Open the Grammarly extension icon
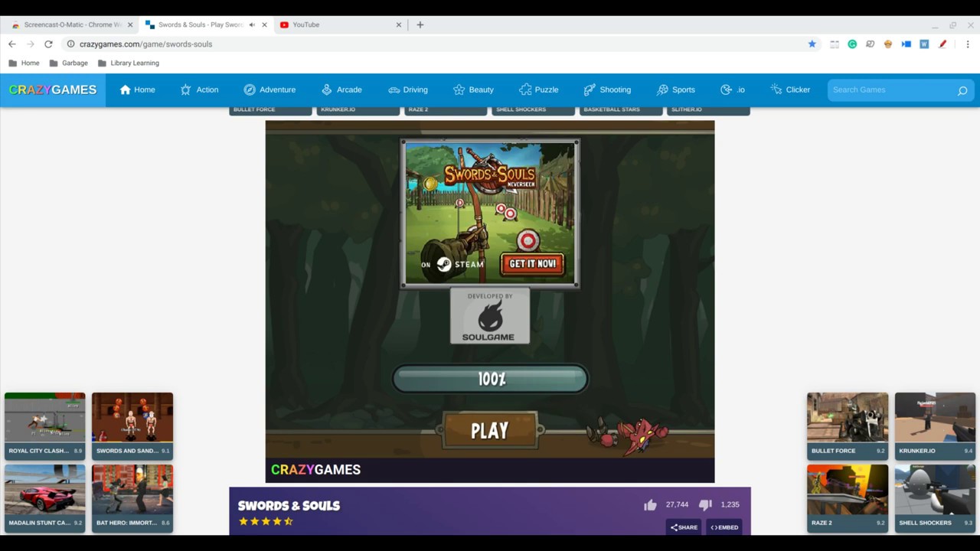This screenshot has width=980, height=551. point(852,44)
